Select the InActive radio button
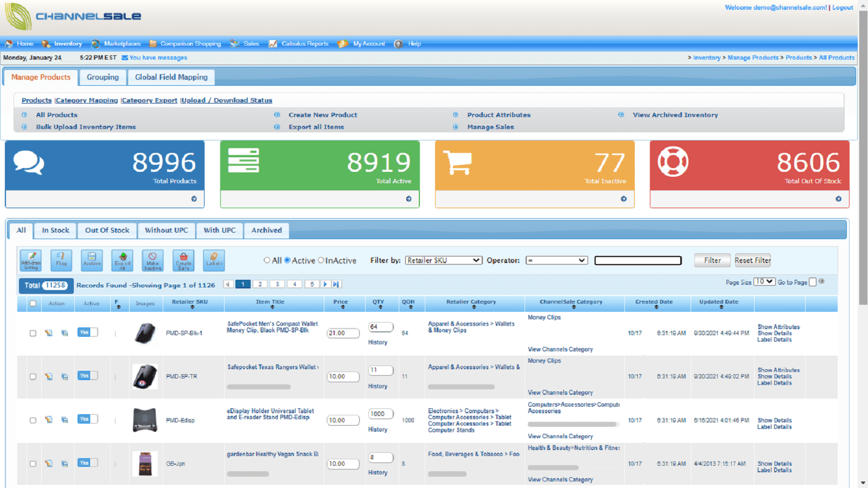 [321, 260]
